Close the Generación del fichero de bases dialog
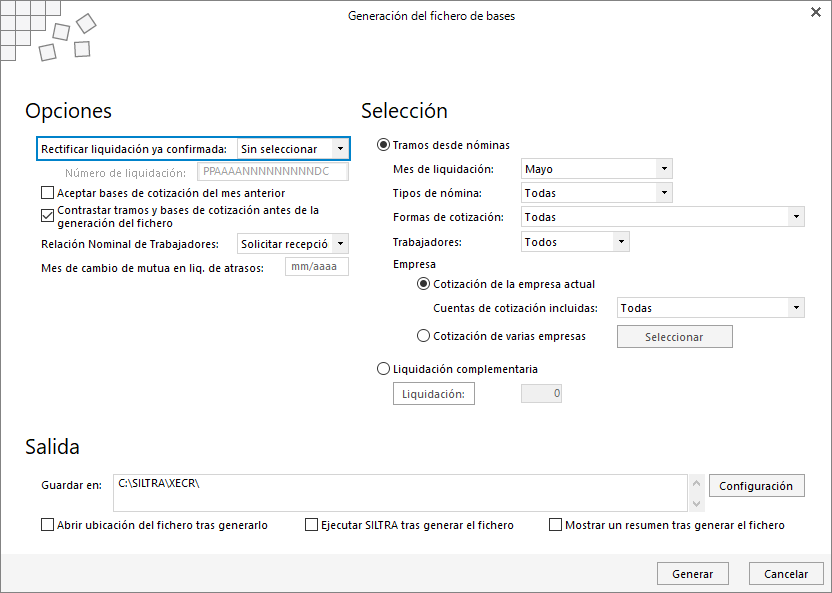This screenshot has height=593, width=832. tap(816, 12)
